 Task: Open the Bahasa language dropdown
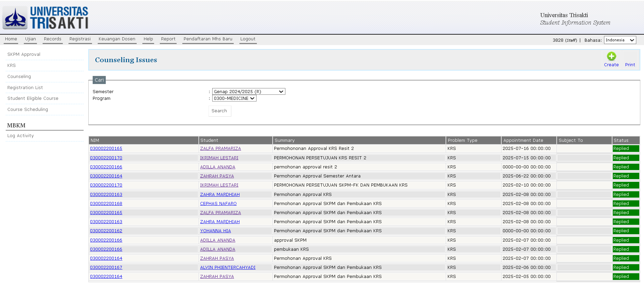(x=620, y=40)
